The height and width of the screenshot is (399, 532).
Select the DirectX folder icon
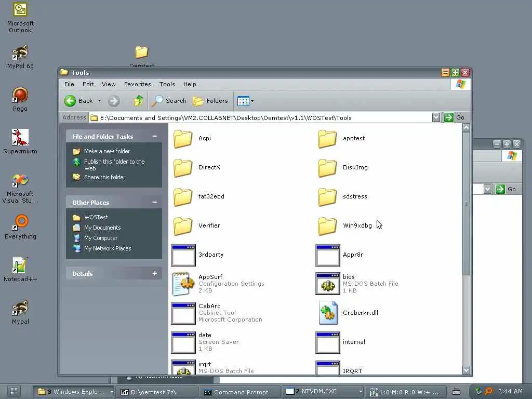click(183, 168)
